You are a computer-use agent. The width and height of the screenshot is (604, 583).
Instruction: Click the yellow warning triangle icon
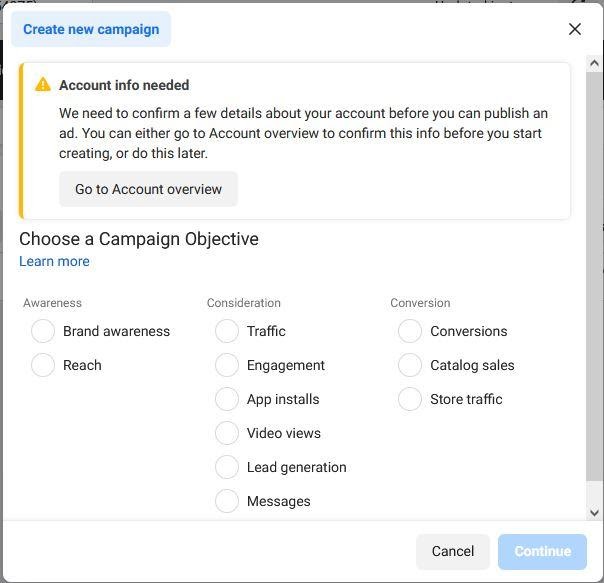[x=43, y=84]
